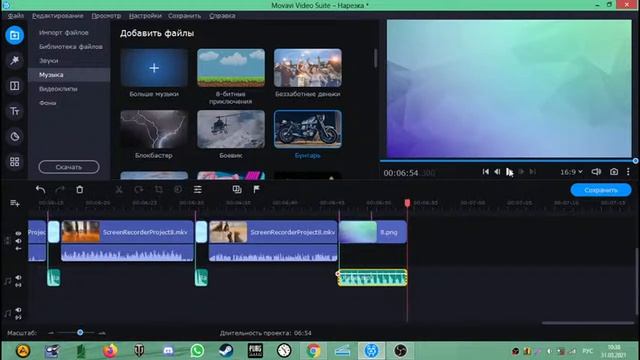The image size is (640, 360).
Task: Open the Просмотр menu
Action: click(106, 16)
